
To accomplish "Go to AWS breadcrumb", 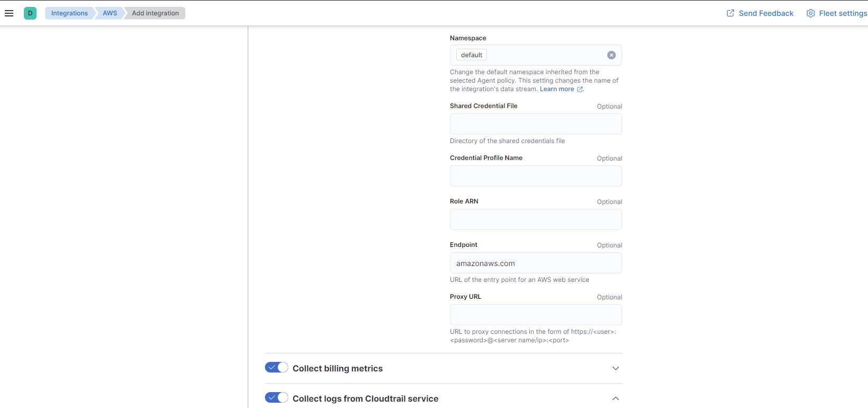I will [x=110, y=13].
